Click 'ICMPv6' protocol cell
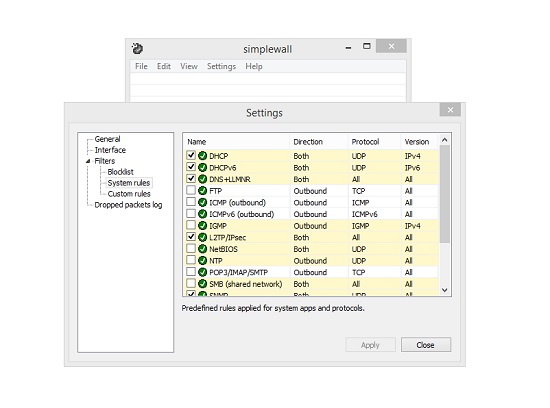Viewport: 550px width, 408px height. click(x=364, y=214)
